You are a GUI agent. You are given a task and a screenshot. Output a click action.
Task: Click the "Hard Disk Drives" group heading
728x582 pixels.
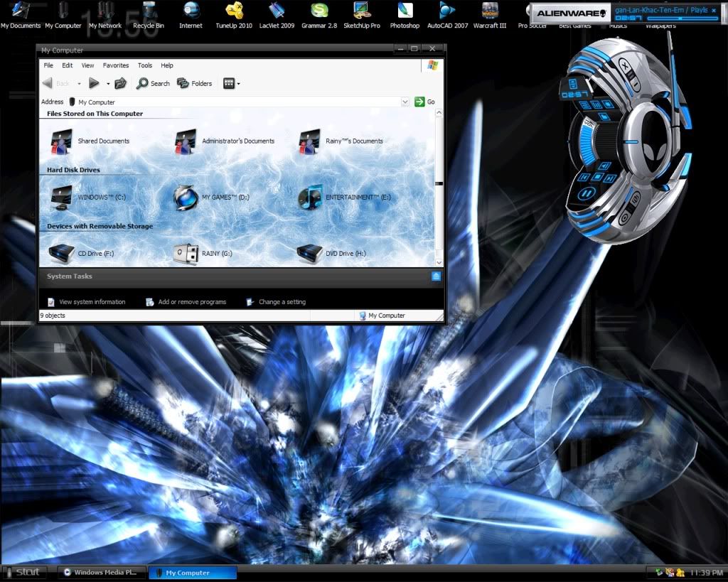[x=73, y=170]
